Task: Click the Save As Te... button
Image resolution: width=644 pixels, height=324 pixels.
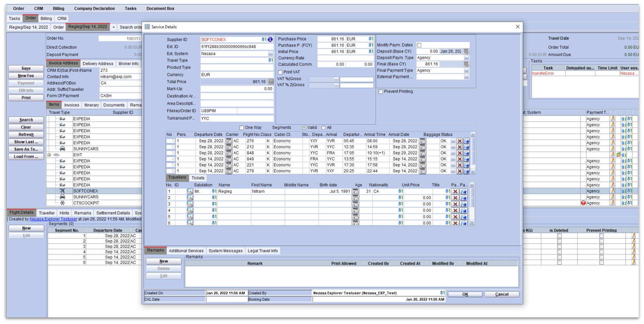Action: [x=26, y=149]
